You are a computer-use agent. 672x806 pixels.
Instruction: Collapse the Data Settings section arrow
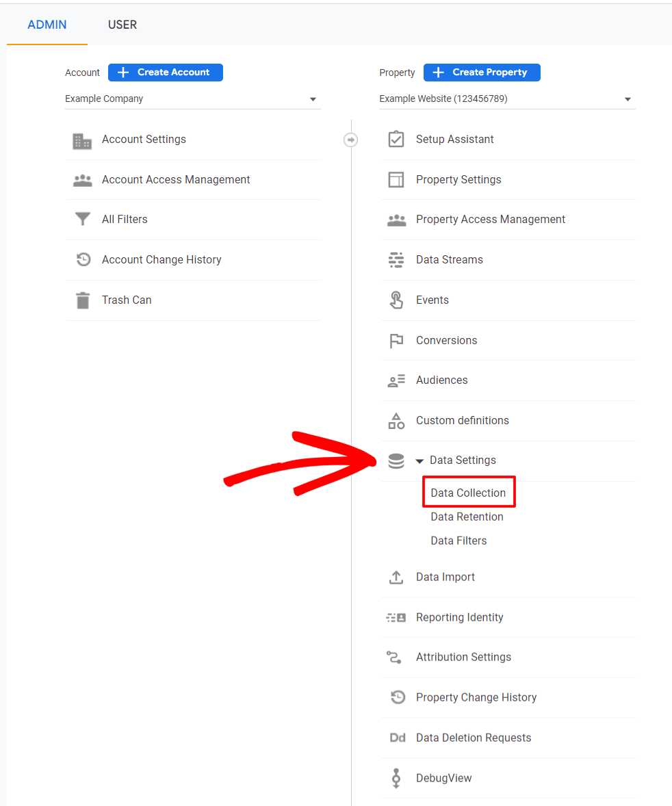[419, 461]
